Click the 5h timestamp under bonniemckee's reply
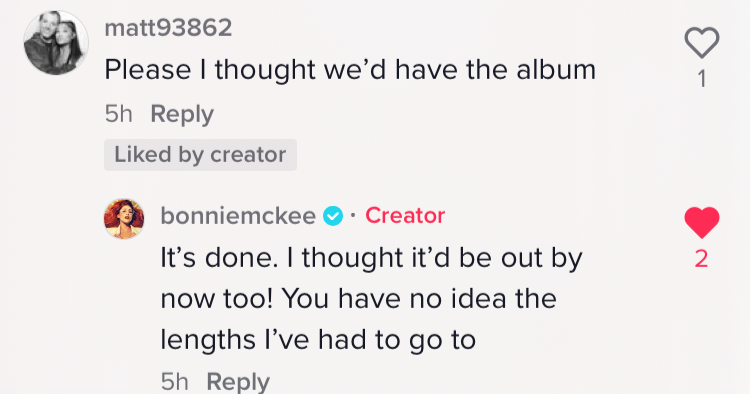Screen dimensions: 750x394 (175, 382)
